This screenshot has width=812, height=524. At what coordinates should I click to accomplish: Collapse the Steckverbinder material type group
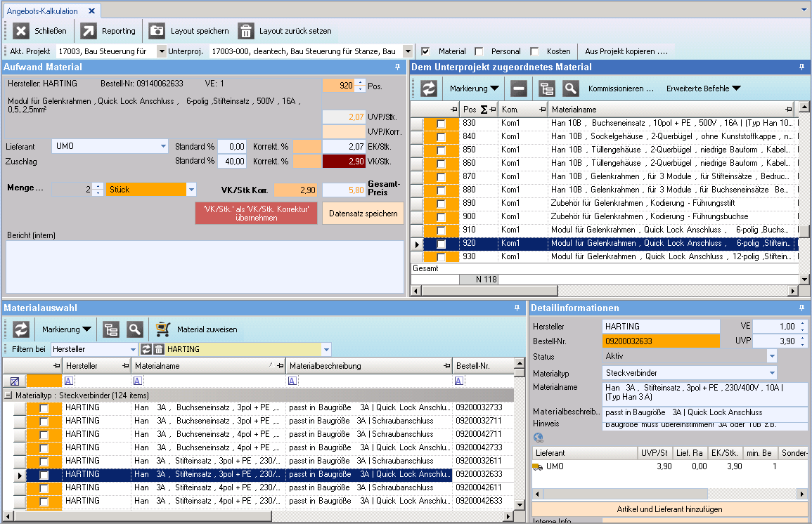8,395
